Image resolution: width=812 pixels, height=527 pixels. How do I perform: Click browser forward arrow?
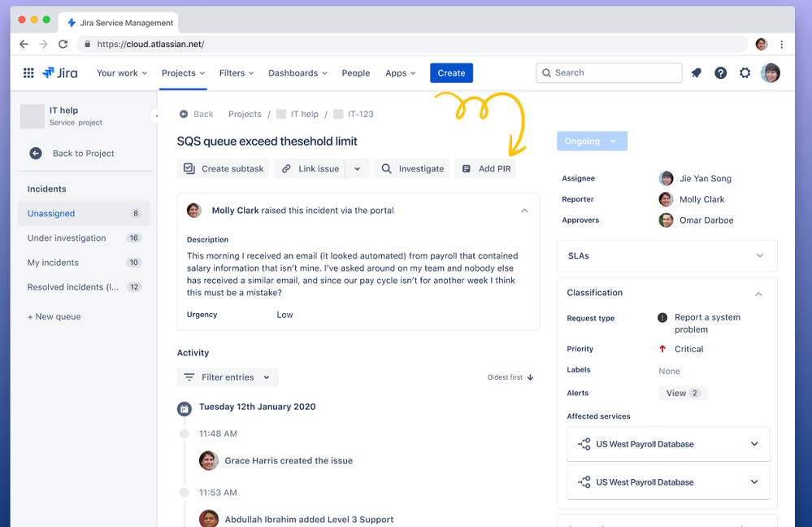click(x=44, y=44)
